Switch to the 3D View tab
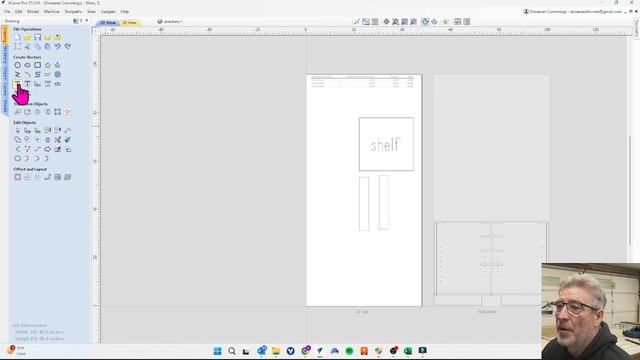640x360 pixels. (x=129, y=22)
